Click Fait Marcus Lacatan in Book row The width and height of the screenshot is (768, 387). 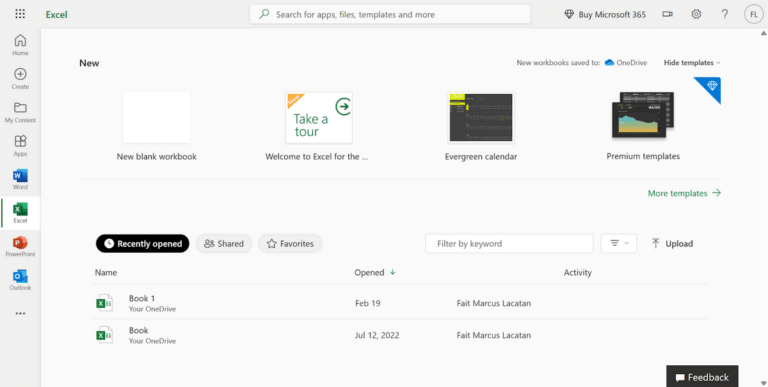pos(494,336)
